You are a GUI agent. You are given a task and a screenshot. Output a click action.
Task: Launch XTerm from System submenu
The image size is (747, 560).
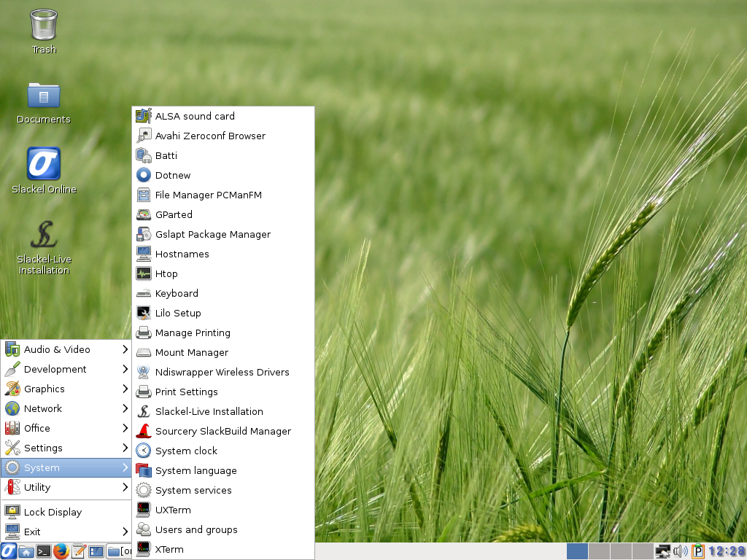223,549
